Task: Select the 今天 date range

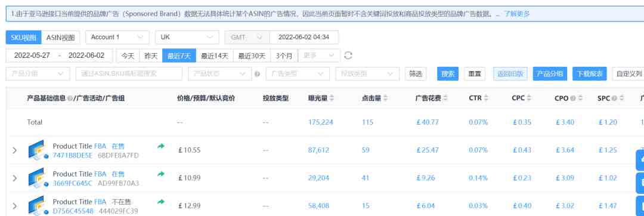Action: (x=128, y=55)
